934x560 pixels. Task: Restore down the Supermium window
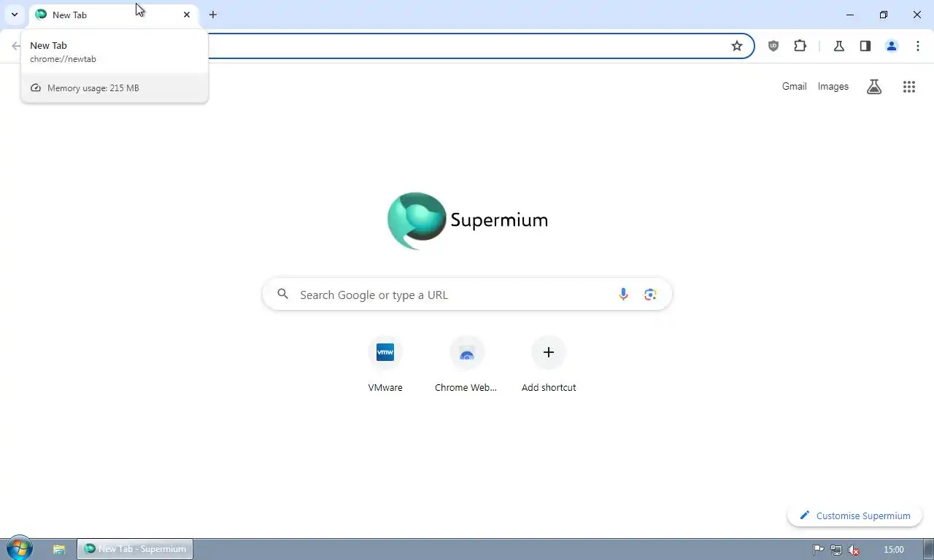[884, 15]
